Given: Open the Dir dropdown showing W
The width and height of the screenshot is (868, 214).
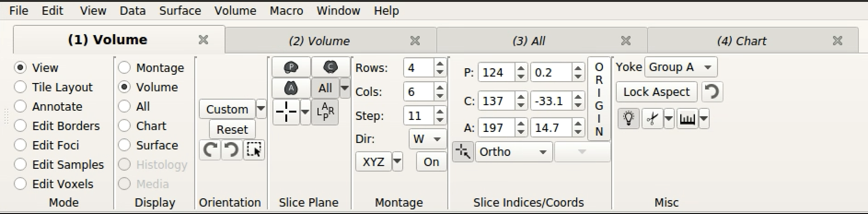Looking at the screenshot, I should (427, 139).
